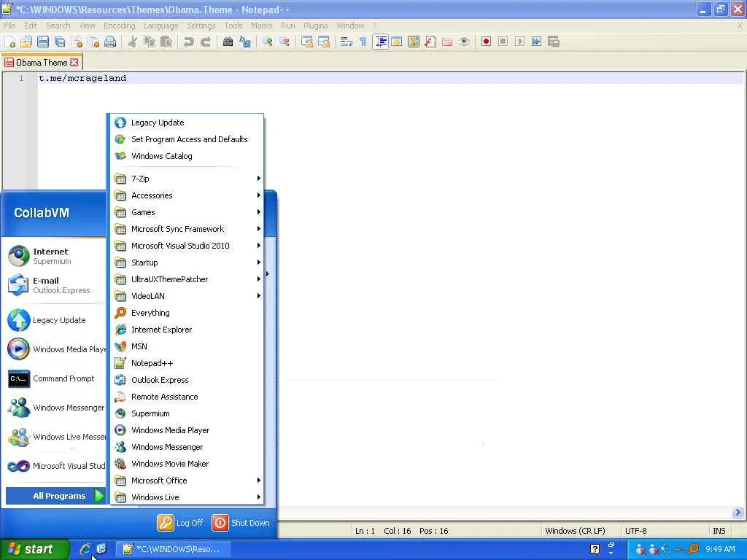Click the Shut Down button

click(x=241, y=522)
